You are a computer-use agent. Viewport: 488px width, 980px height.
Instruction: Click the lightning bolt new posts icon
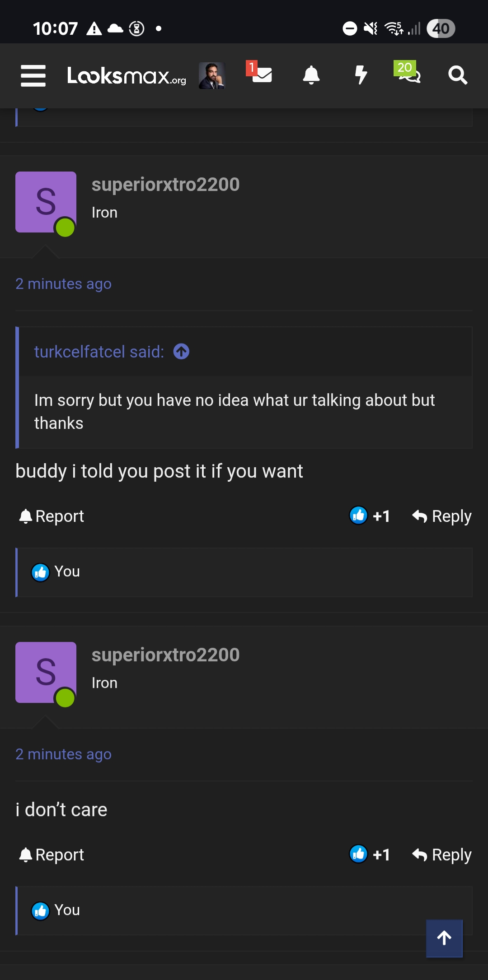point(361,76)
